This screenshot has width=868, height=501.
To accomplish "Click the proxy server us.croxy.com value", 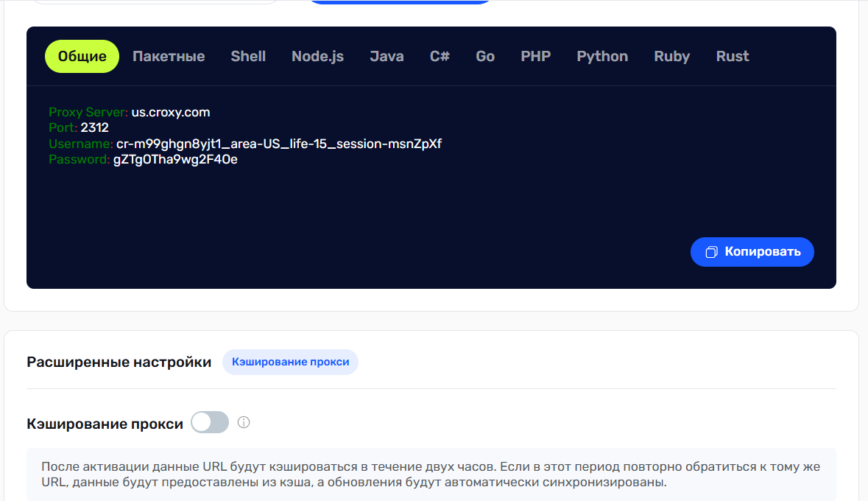I will [x=171, y=113].
